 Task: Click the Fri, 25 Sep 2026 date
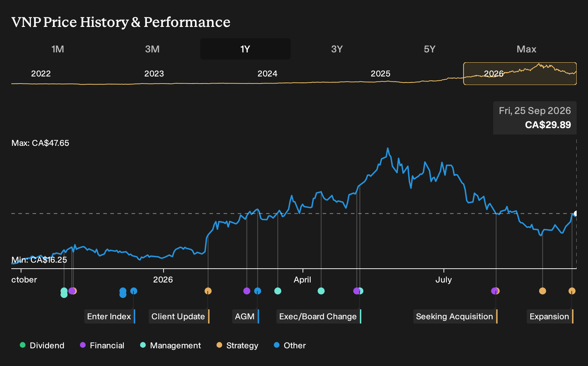click(535, 111)
